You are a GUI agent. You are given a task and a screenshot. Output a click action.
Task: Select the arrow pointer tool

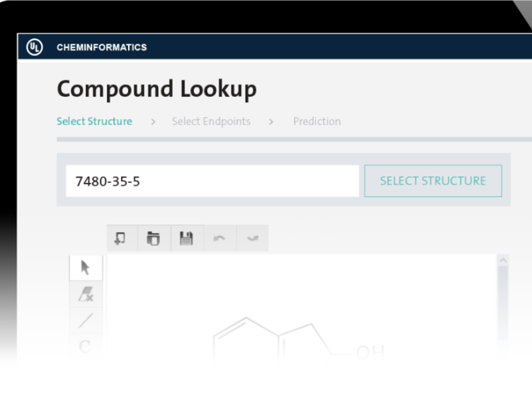click(x=86, y=267)
